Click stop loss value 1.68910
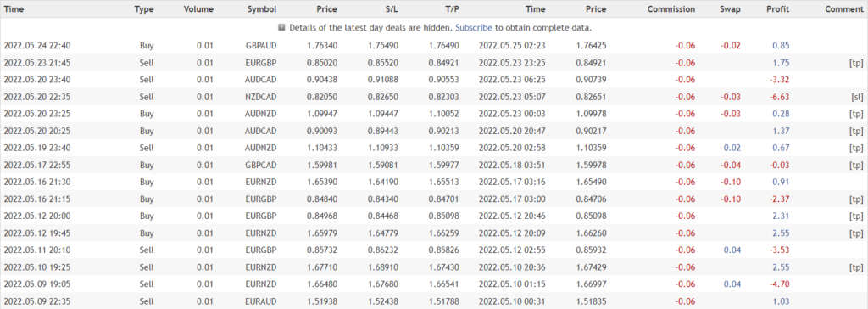The height and width of the screenshot is (309, 868). click(382, 267)
